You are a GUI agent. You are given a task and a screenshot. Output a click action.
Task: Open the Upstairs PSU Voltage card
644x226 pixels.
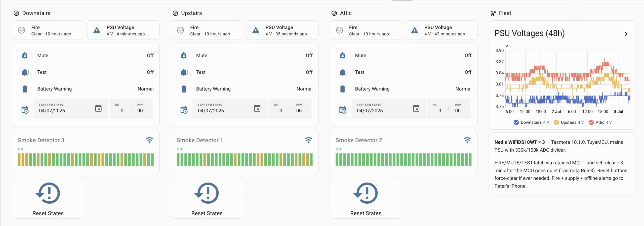(282, 30)
